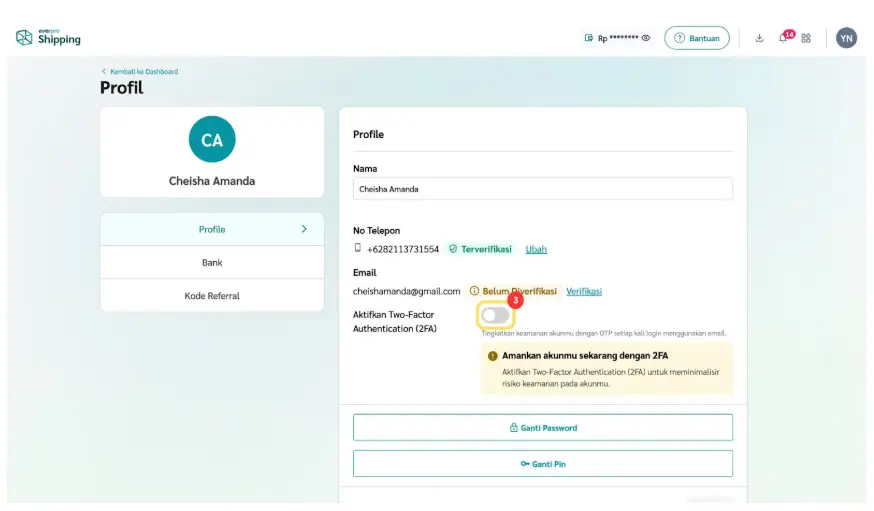Expand Profile menu chevron arrow
The height and width of the screenshot is (511, 874).
pyautogui.click(x=304, y=229)
